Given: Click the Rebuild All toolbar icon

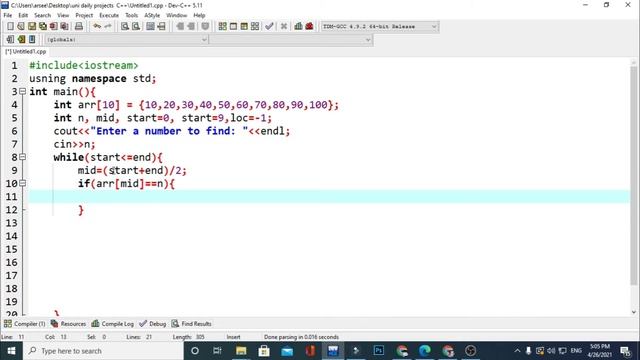Looking at the screenshot, I should [255, 27].
